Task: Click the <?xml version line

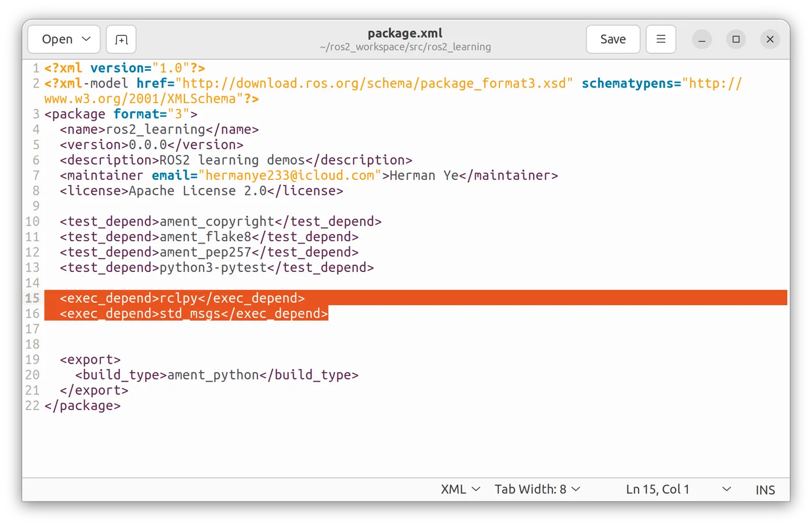Action: [125, 68]
